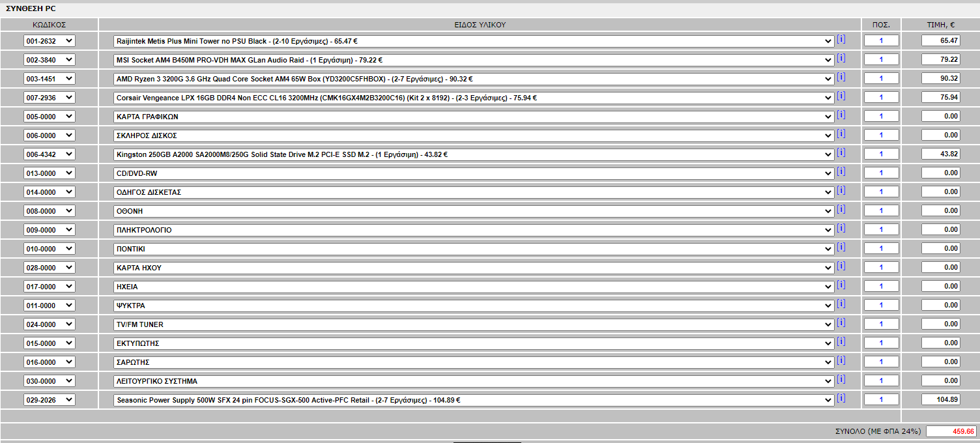Open the ΠΟΝΤΙΚΙ item dropdown

pos(473,249)
